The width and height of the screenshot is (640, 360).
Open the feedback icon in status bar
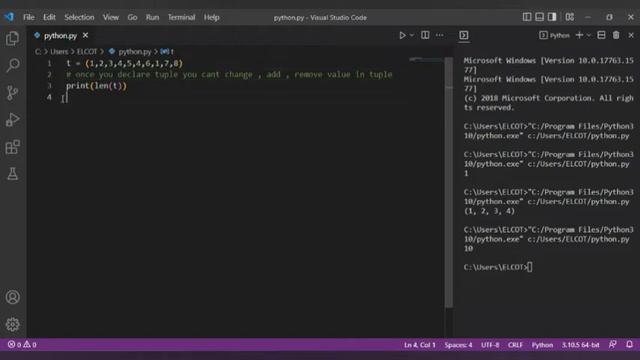pos(613,344)
